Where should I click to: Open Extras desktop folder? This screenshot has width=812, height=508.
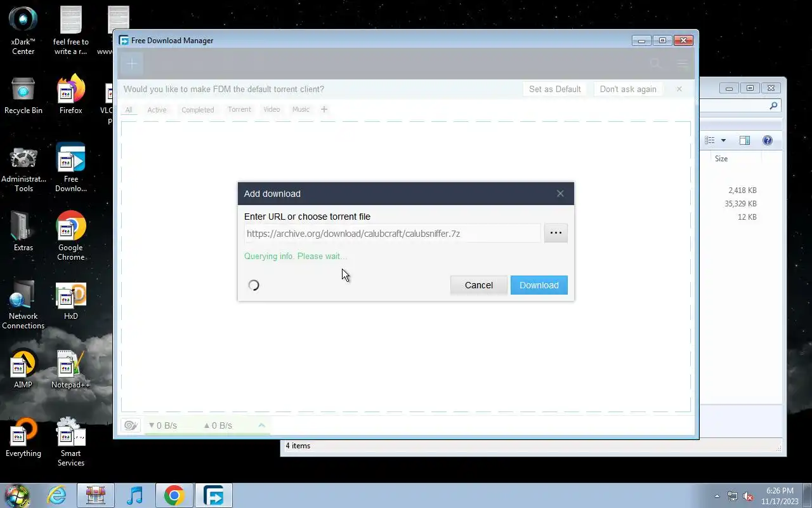(23, 231)
